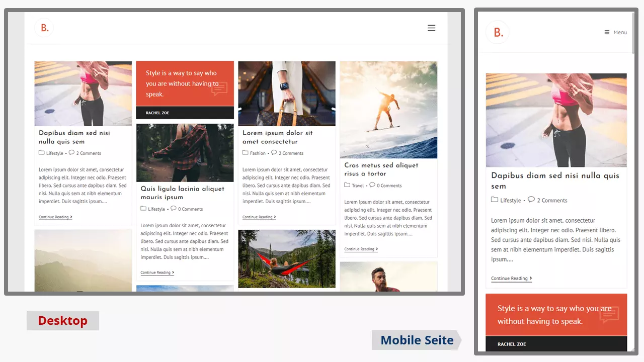Click quote bubble icon in desktop red quote card
Viewport: 644px width, 362px height.
point(219,89)
